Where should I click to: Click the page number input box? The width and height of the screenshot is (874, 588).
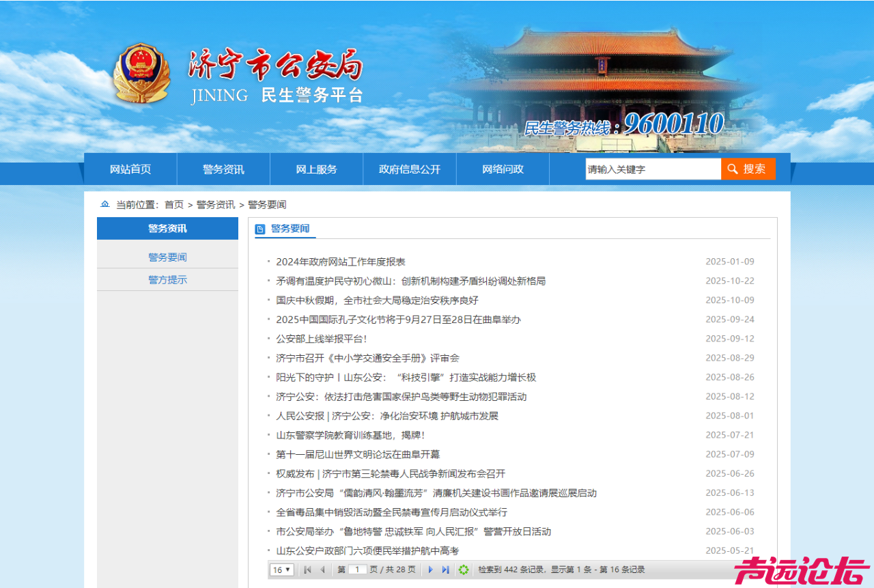point(358,570)
